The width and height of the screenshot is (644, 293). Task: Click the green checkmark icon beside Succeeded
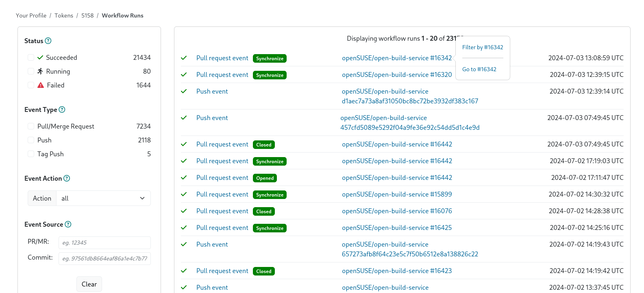click(x=40, y=57)
